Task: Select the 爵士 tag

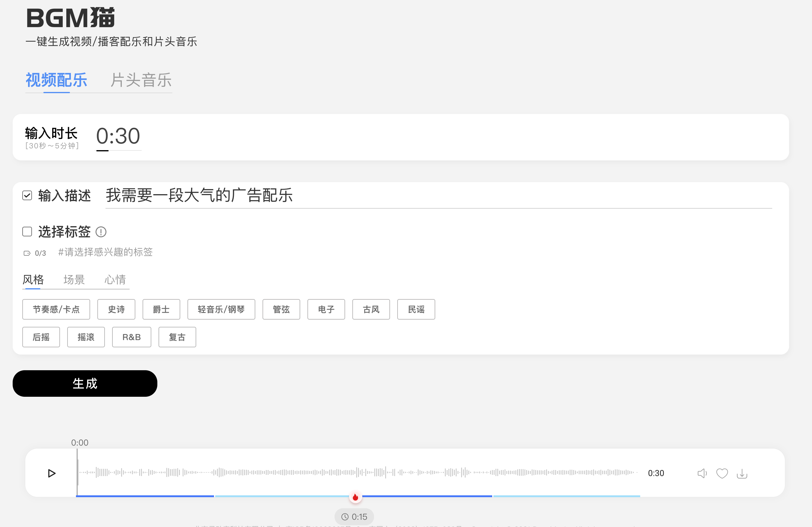Action: tap(161, 309)
